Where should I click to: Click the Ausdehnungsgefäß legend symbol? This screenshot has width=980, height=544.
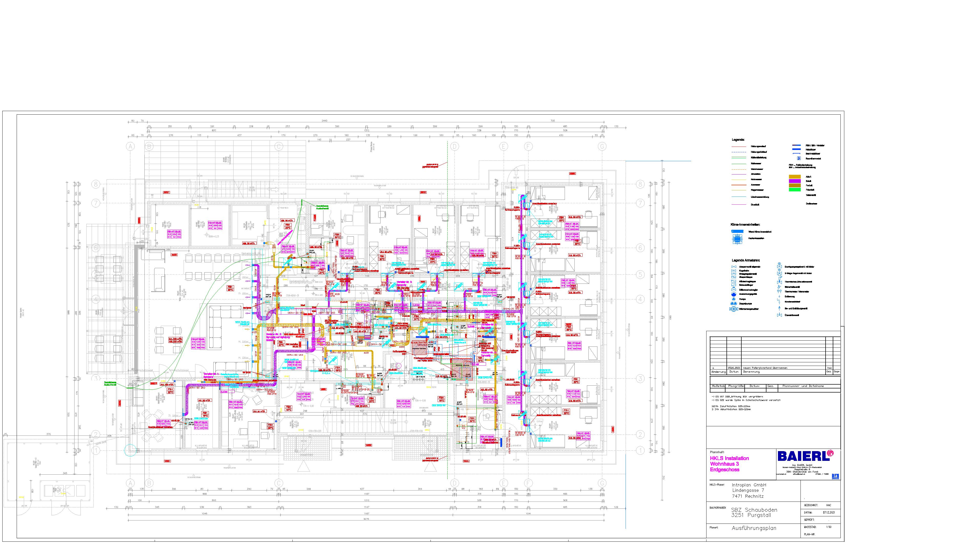[x=734, y=294]
